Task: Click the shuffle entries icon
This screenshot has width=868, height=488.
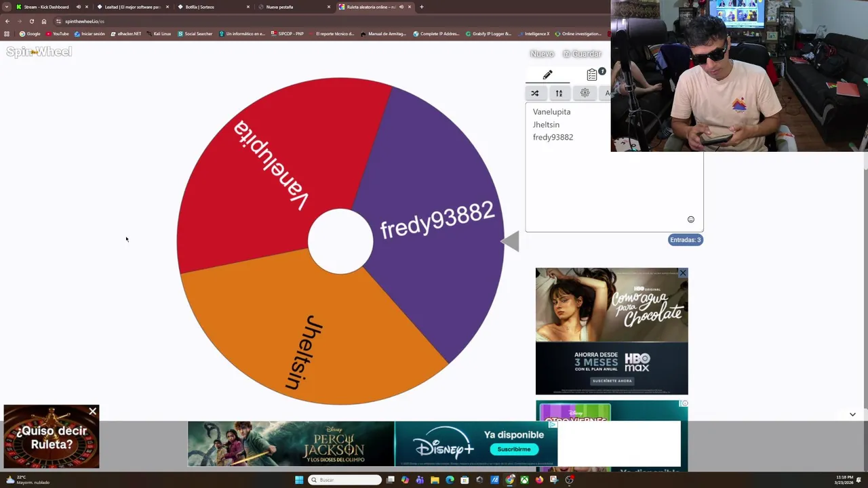Action: [x=535, y=93]
